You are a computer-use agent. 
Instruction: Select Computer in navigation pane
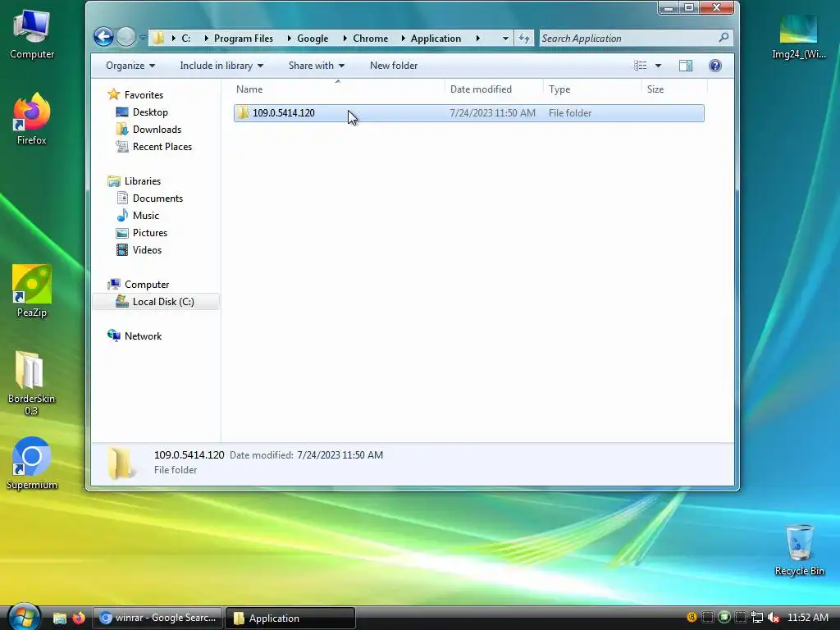click(x=147, y=285)
